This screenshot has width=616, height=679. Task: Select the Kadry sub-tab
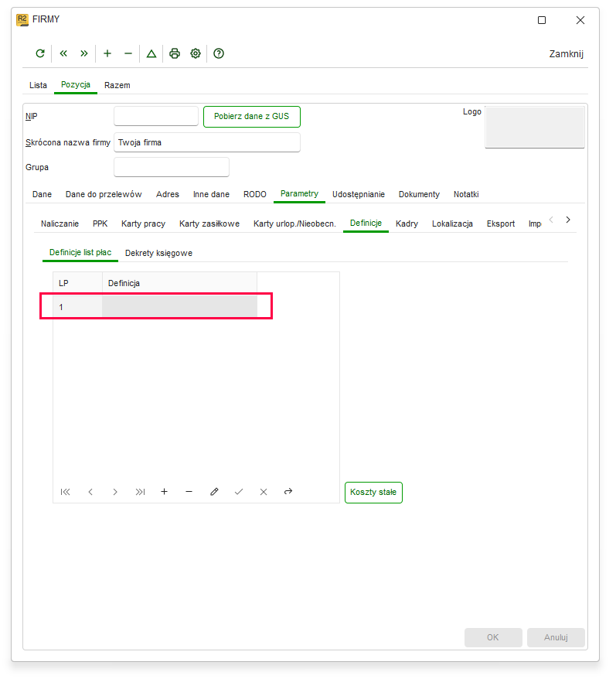(x=407, y=223)
